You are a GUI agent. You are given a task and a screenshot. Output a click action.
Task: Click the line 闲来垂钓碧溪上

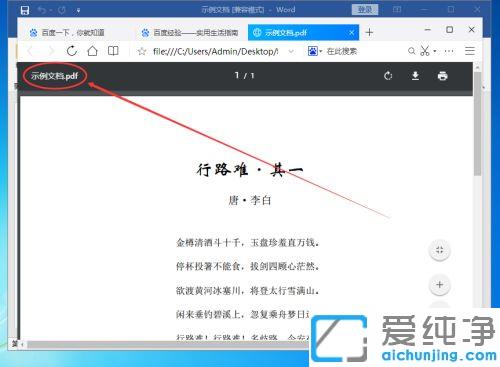[207, 314]
